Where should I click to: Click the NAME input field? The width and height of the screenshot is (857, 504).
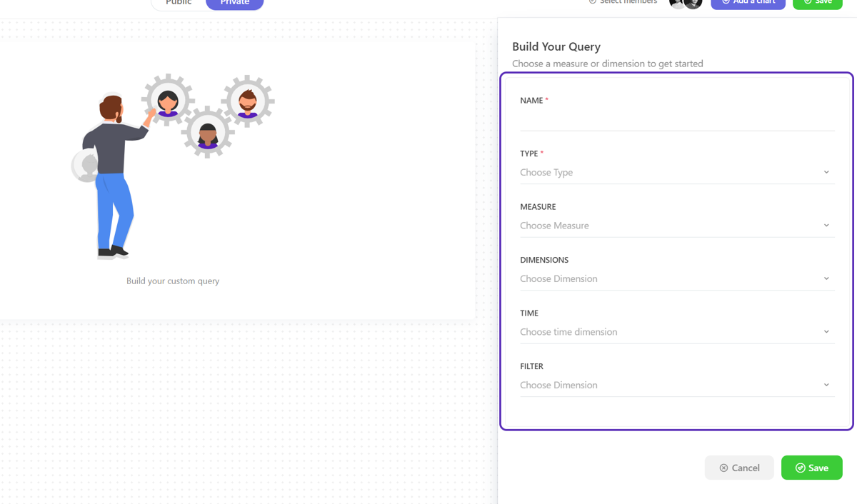677,119
